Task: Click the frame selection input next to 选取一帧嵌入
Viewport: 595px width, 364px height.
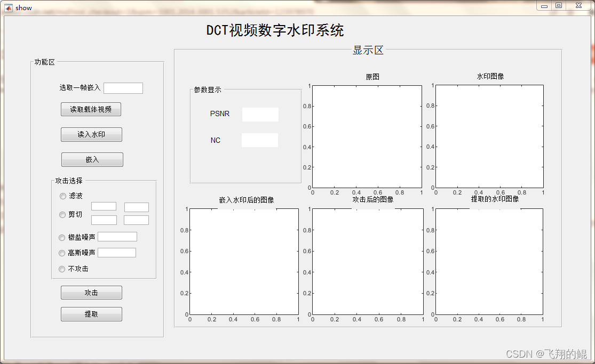Action: coord(123,87)
